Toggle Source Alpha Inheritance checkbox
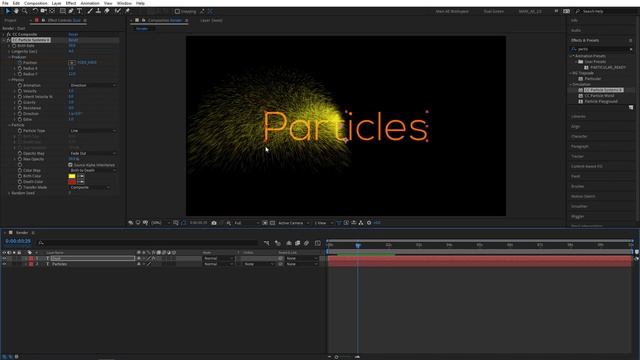This screenshot has width=640, height=360. [70, 165]
